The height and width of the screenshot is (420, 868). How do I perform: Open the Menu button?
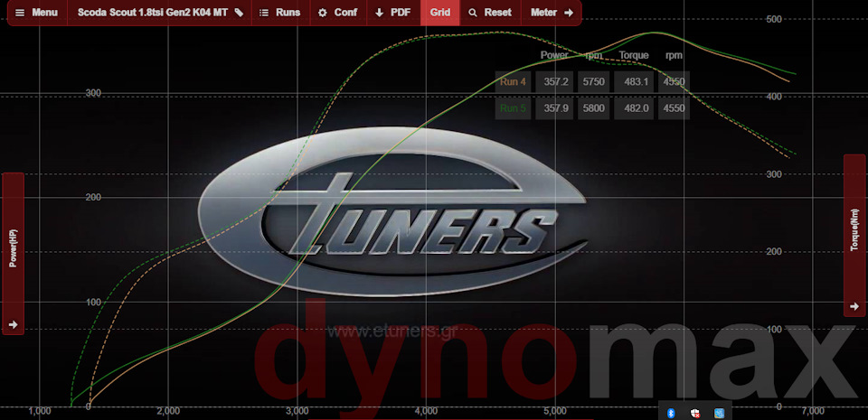tap(37, 13)
